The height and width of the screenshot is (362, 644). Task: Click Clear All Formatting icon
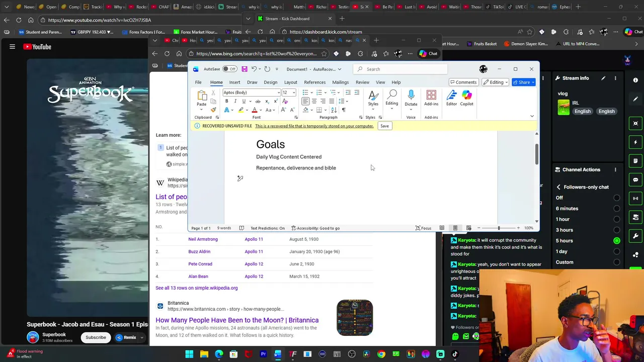[285, 101]
